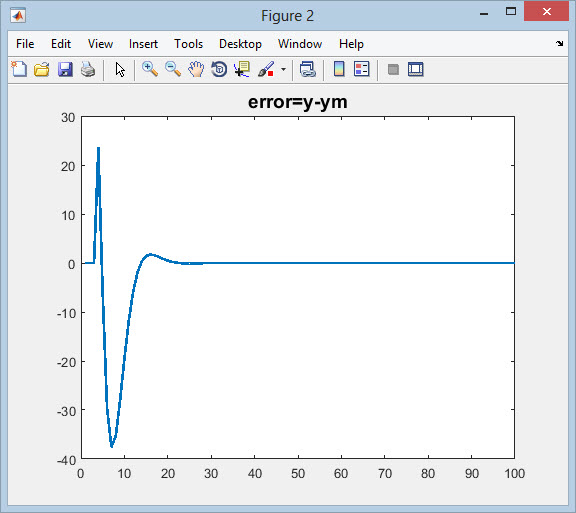Select the Edit Plot arrow tool
Viewport: 576px width, 513px height.
tap(120, 69)
